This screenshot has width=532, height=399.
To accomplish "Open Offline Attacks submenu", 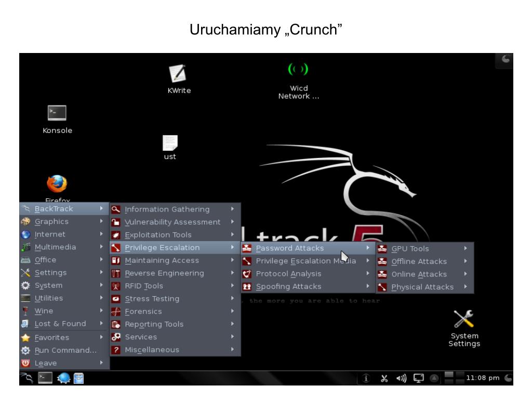I will coord(425,262).
